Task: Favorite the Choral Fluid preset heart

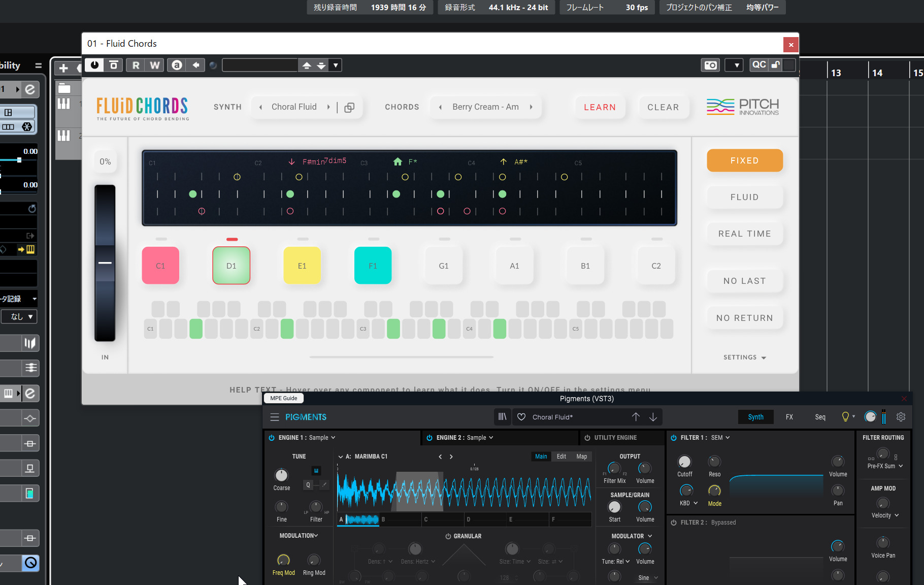Action: [521, 417]
